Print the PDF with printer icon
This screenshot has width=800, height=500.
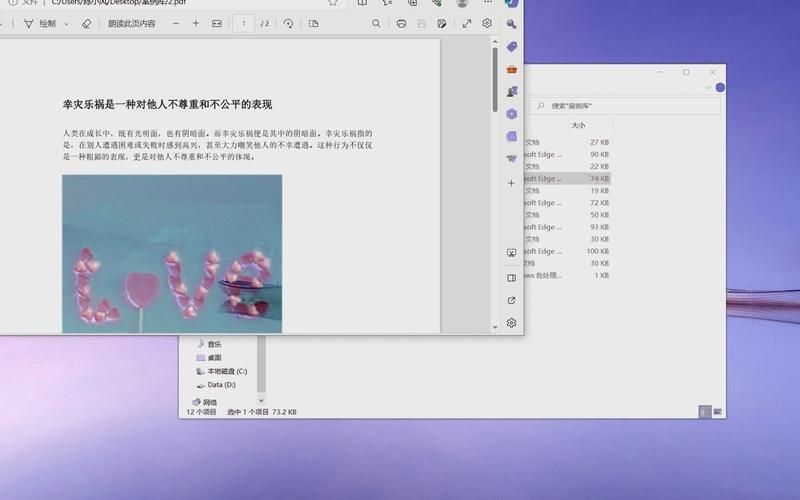point(402,23)
